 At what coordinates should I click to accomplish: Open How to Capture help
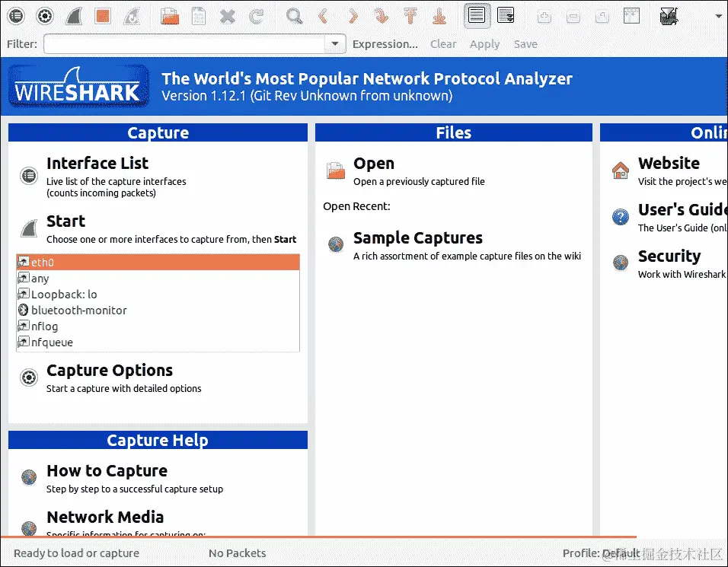coord(107,471)
